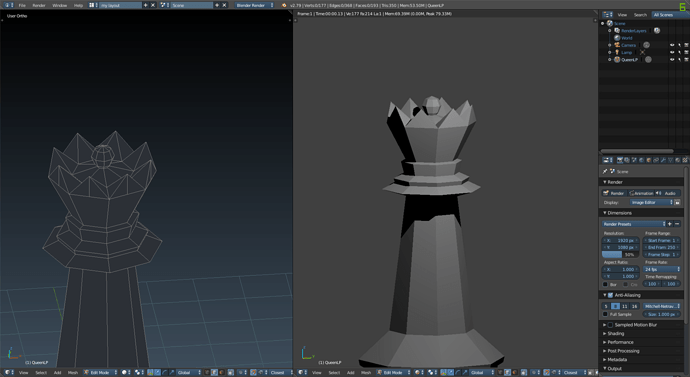
Task: Disable the Anti-Aliasing checkbox
Action: pyautogui.click(x=610, y=295)
